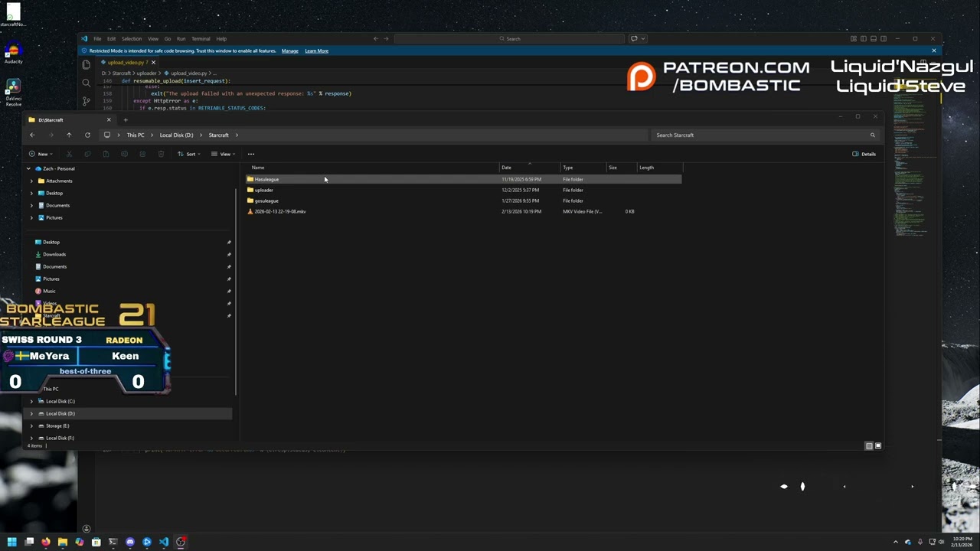Open the File menu in VS Code
The image size is (980, 551).
[x=97, y=38]
